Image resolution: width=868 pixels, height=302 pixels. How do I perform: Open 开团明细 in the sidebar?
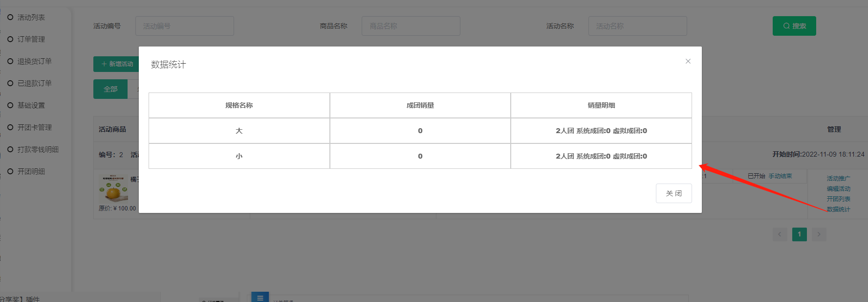pos(31,171)
